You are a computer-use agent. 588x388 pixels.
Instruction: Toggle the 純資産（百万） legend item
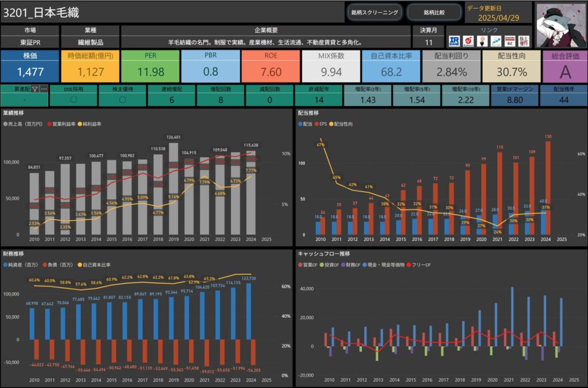tap(21, 265)
